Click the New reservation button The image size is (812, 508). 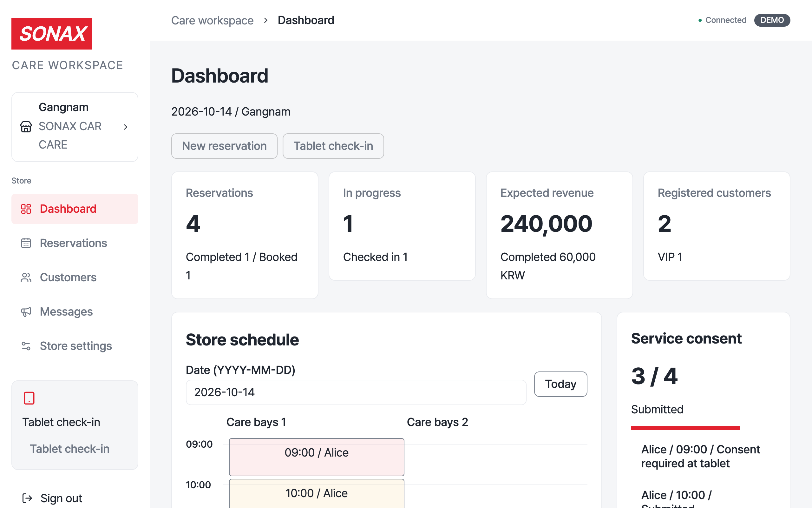[224, 146]
